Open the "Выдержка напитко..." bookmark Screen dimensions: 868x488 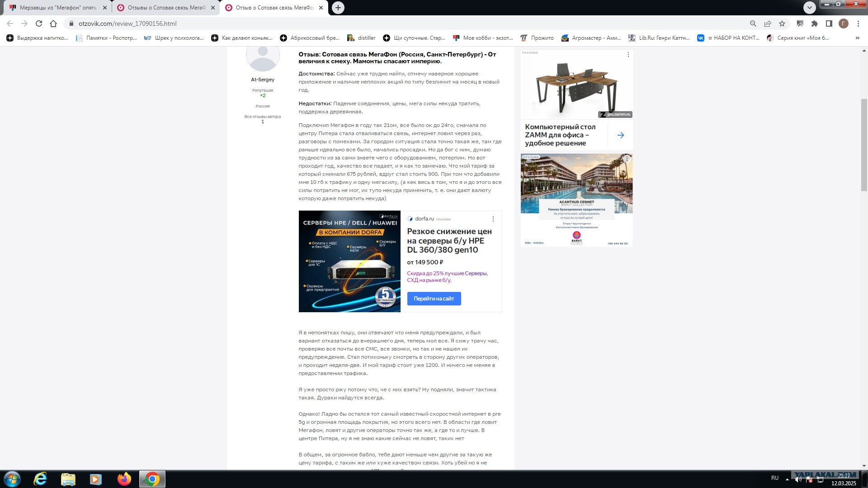coord(38,38)
